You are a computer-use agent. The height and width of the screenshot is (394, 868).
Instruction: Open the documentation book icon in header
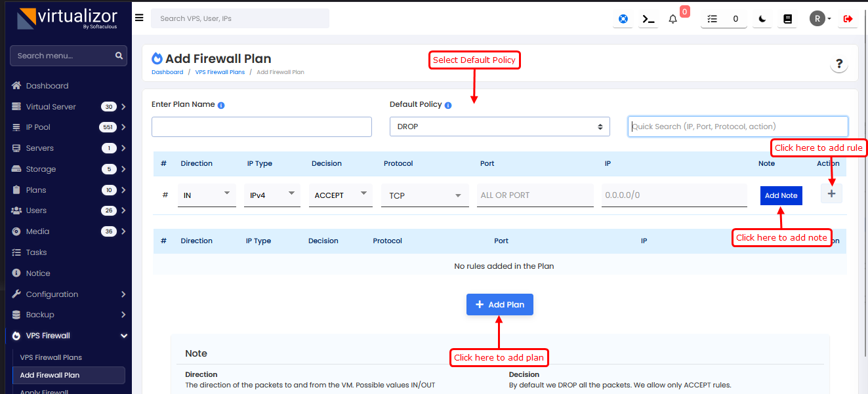788,19
